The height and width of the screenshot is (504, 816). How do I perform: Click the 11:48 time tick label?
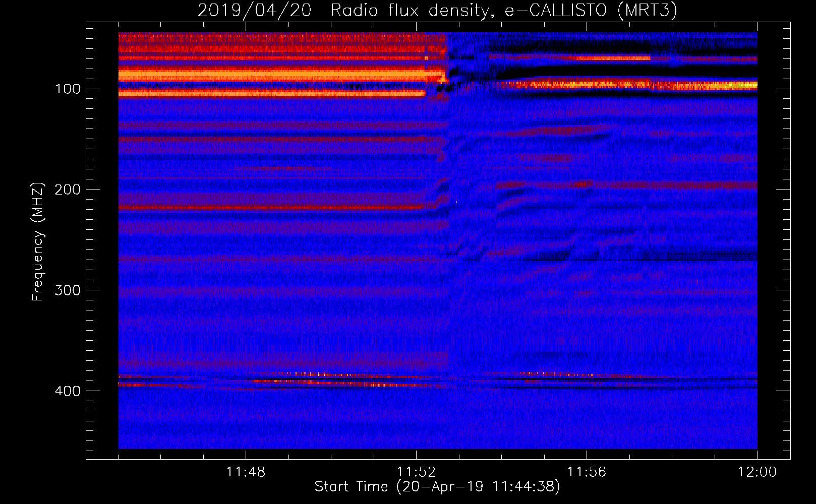coord(246,472)
